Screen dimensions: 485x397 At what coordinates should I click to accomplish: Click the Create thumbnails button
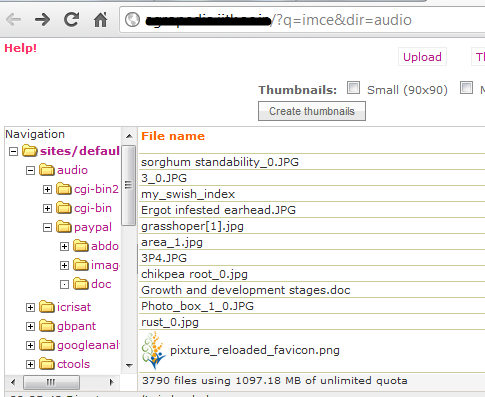coord(312,111)
